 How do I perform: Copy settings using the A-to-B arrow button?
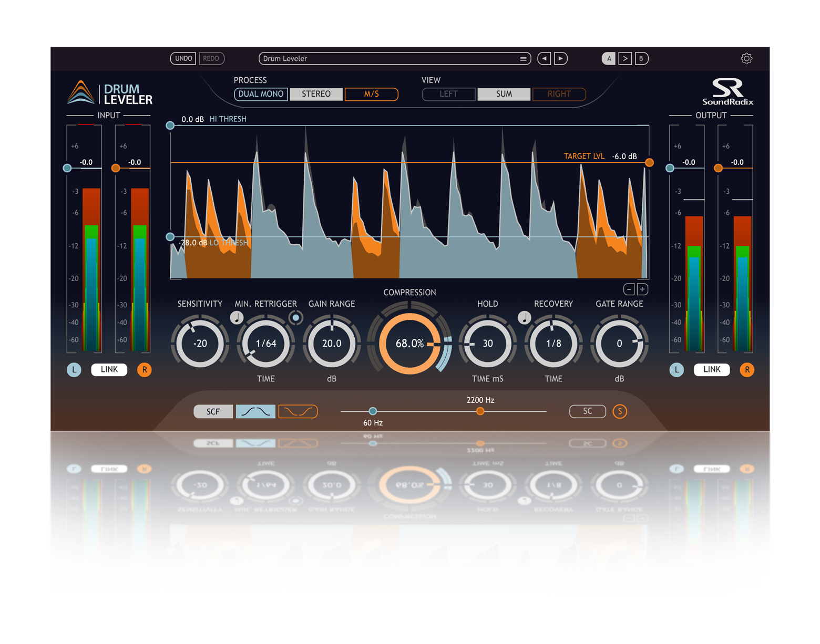625,58
